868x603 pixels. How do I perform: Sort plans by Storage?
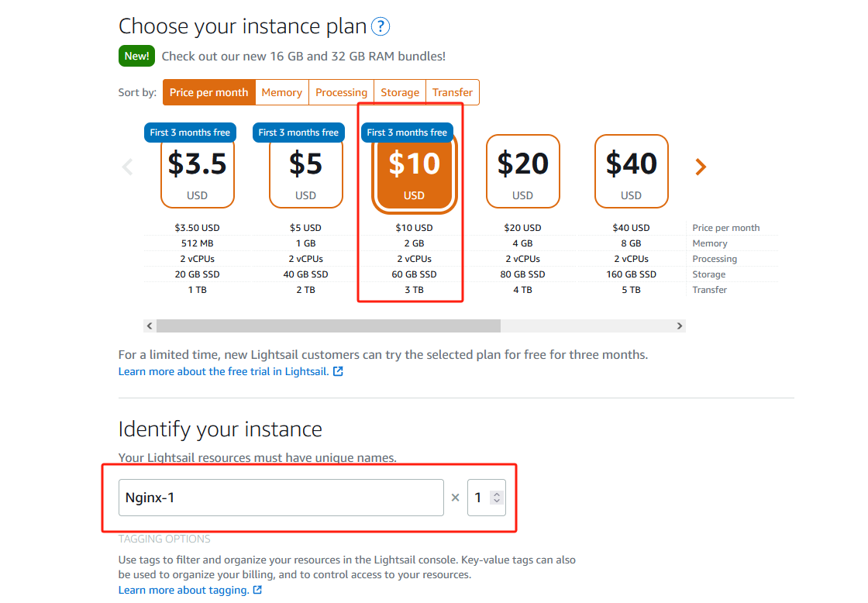pos(400,92)
